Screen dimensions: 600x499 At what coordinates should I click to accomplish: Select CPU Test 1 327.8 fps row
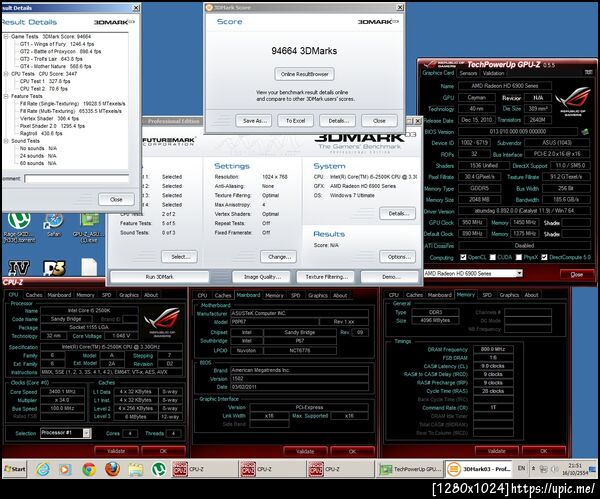coord(45,82)
